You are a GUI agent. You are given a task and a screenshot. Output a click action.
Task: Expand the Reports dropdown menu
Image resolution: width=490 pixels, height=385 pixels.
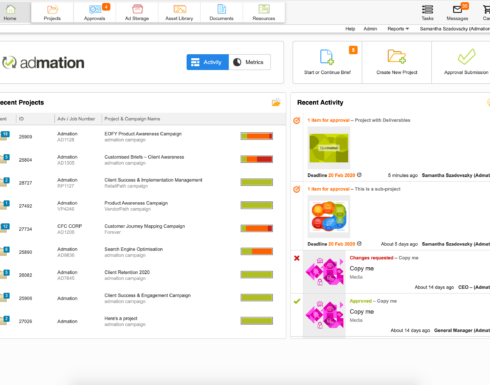click(398, 29)
